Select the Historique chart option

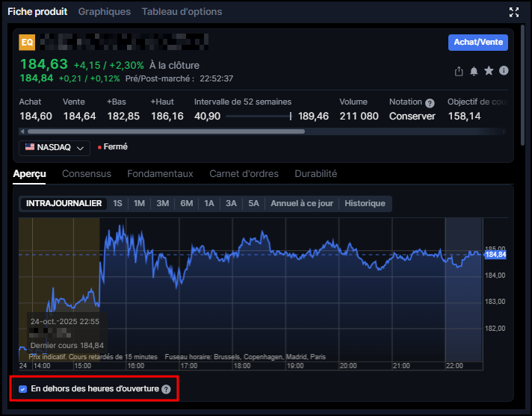point(365,203)
